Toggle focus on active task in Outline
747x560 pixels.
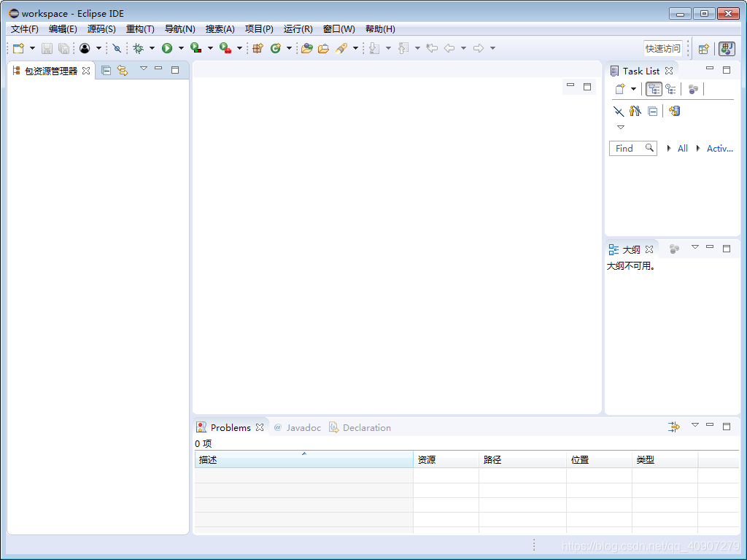point(673,249)
